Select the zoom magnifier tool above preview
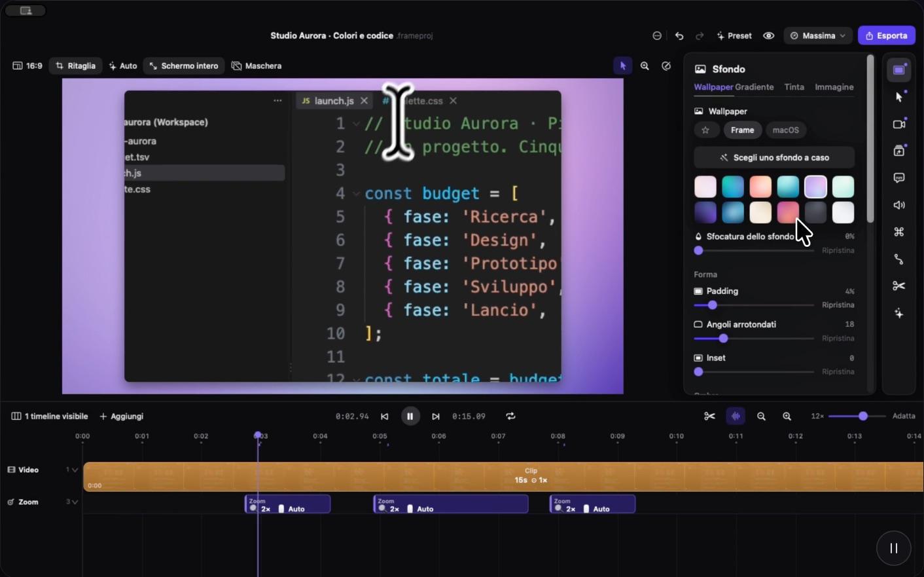Screen dimensions: 924x577 (645, 66)
